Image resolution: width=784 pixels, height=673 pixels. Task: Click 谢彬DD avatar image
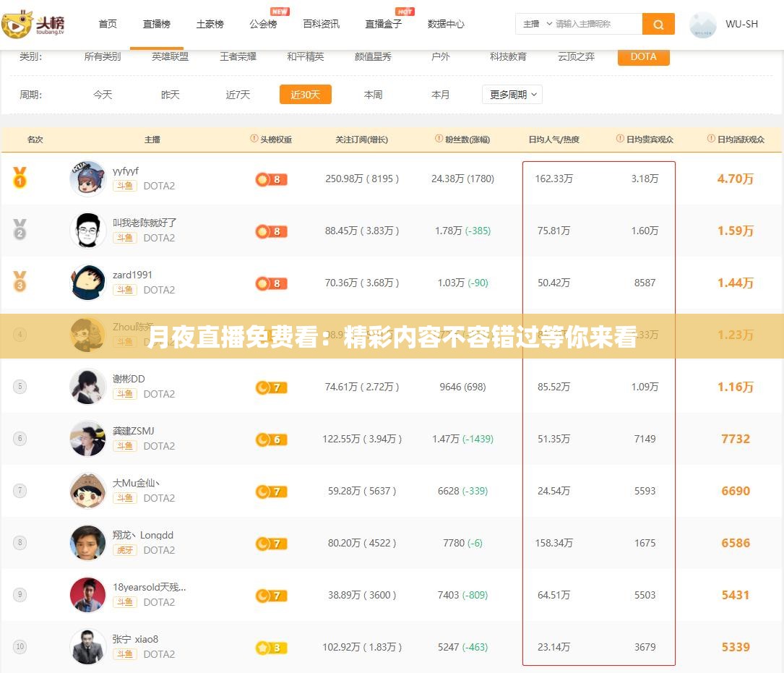[x=88, y=386]
